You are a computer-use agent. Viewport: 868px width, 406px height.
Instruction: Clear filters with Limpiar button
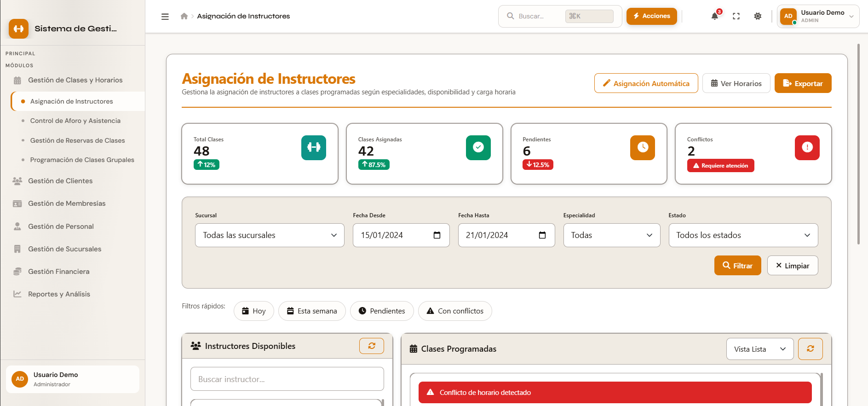click(793, 266)
